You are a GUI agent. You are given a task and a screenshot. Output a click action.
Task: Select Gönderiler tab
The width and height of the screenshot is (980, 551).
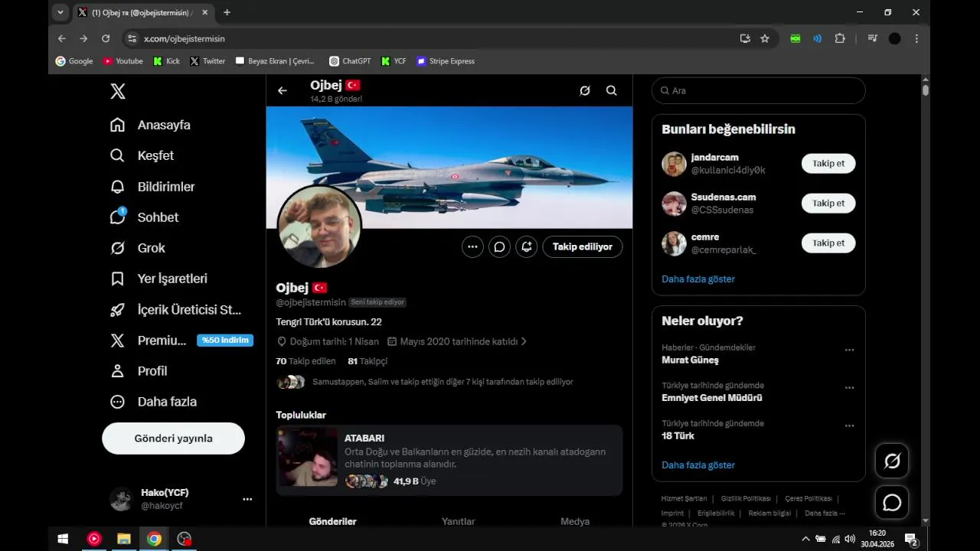tap(333, 521)
